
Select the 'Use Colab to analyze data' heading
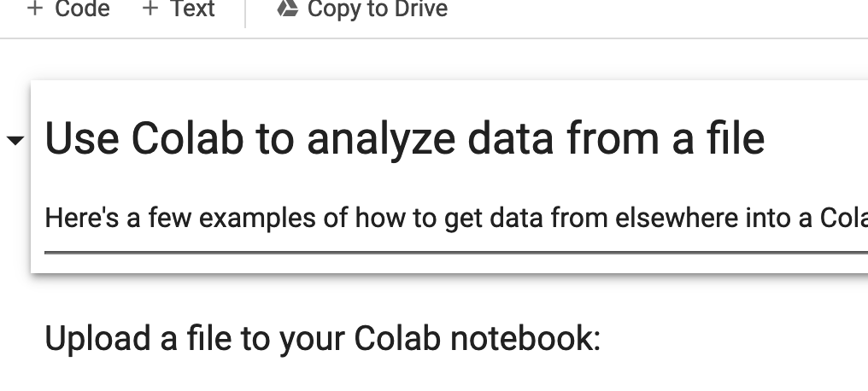pyautogui.click(x=405, y=138)
